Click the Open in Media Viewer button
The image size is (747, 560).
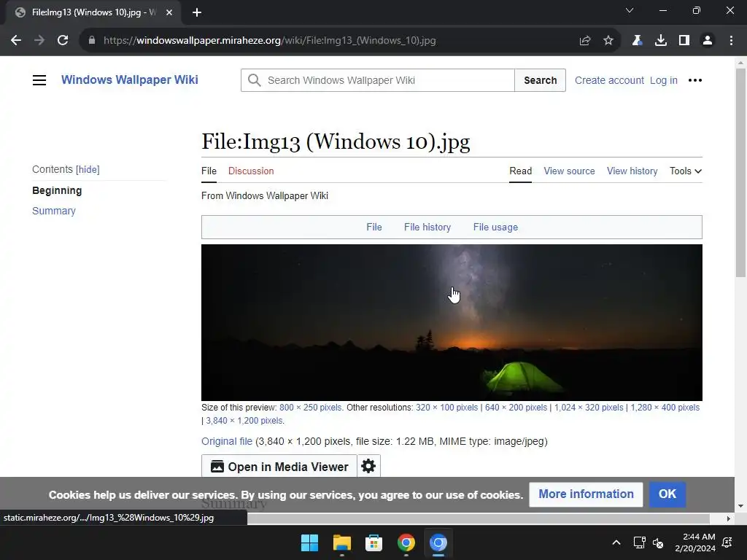[x=279, y=466]
